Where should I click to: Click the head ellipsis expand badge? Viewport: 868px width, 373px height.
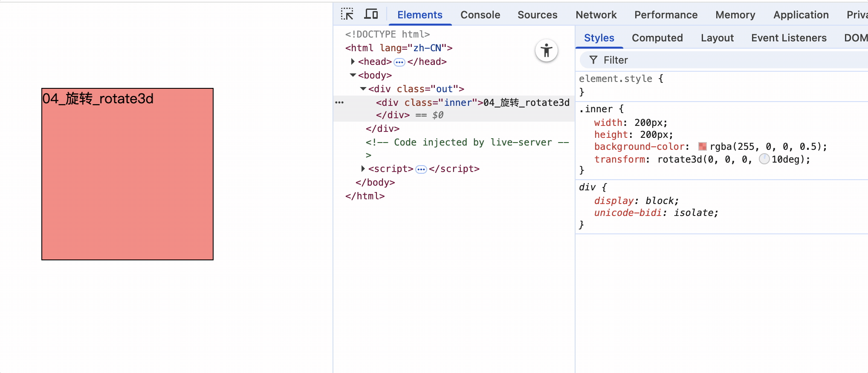tap(399, 62)
